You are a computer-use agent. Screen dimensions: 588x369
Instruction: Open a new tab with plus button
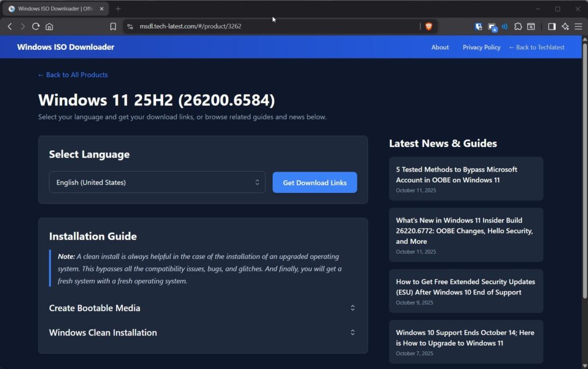tap(118, 9)
